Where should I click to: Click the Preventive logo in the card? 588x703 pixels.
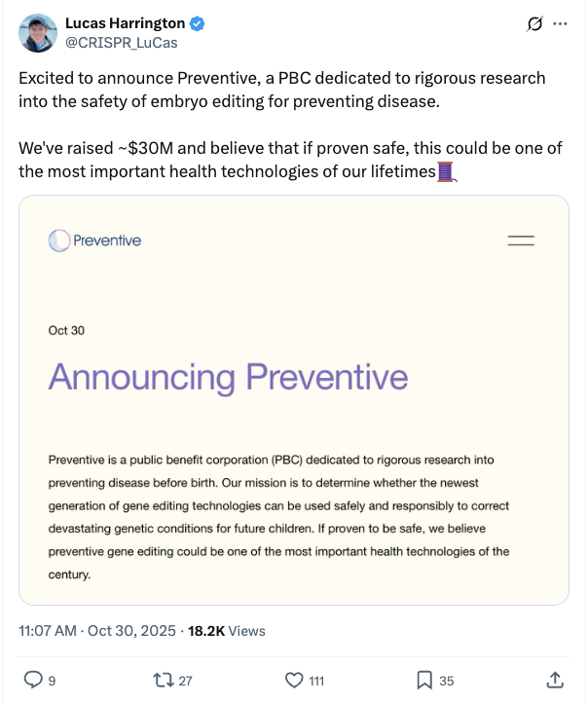tap(95, 240)
